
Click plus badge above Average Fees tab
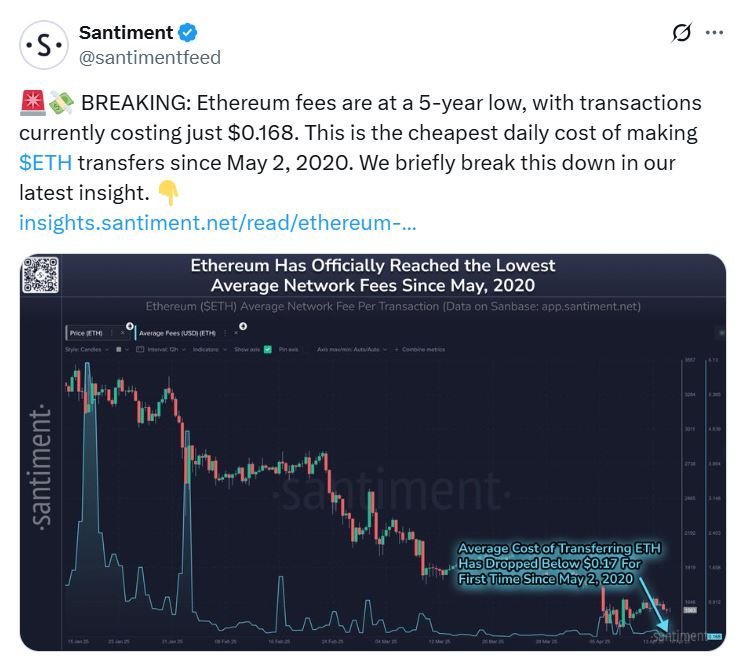coord(243,325)
